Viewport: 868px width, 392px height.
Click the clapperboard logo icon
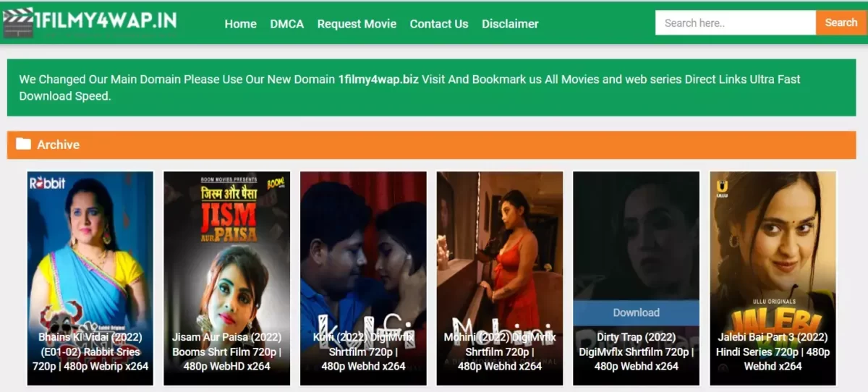coord(17,22)
